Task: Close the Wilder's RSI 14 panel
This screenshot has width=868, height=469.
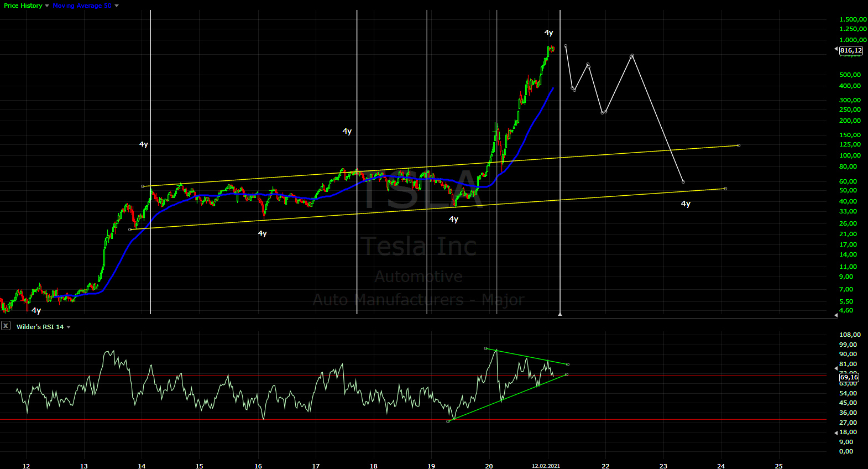Action: [6, 326]
